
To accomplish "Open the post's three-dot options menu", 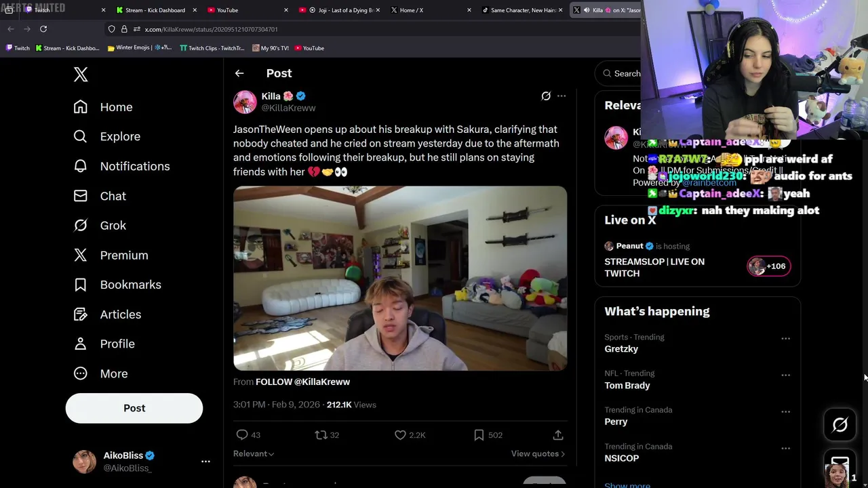I will coord(561,96).
